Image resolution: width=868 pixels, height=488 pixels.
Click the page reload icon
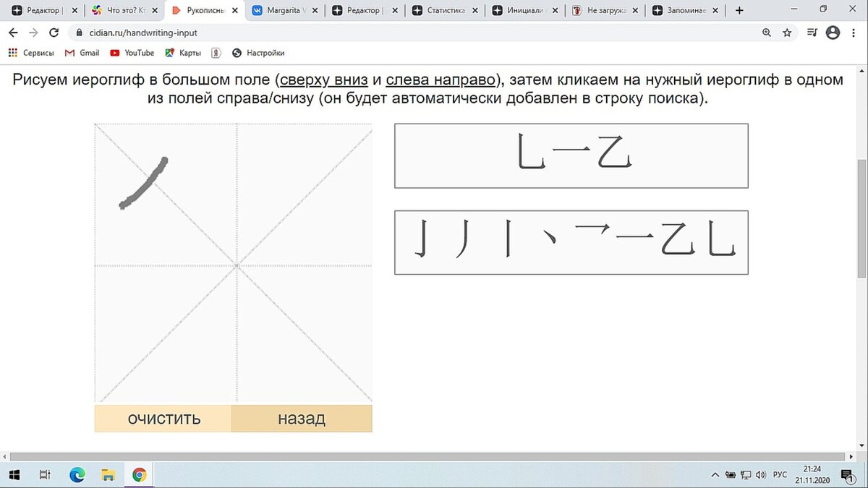tap(54, 33)
